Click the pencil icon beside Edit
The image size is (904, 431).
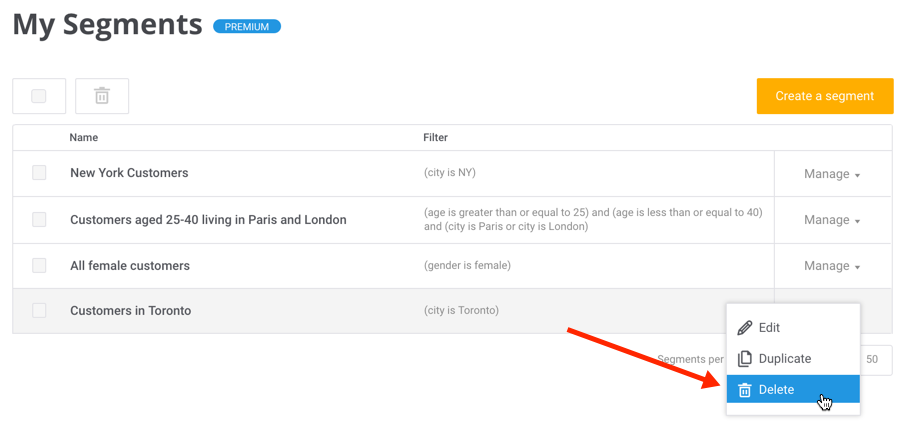[744, 328]
